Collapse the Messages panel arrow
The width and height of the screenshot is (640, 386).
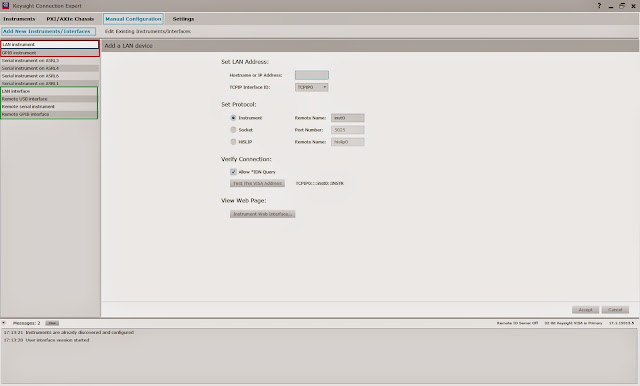(4, 323)
